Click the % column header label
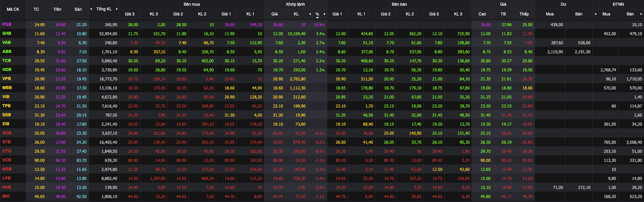 coord(317,14)
